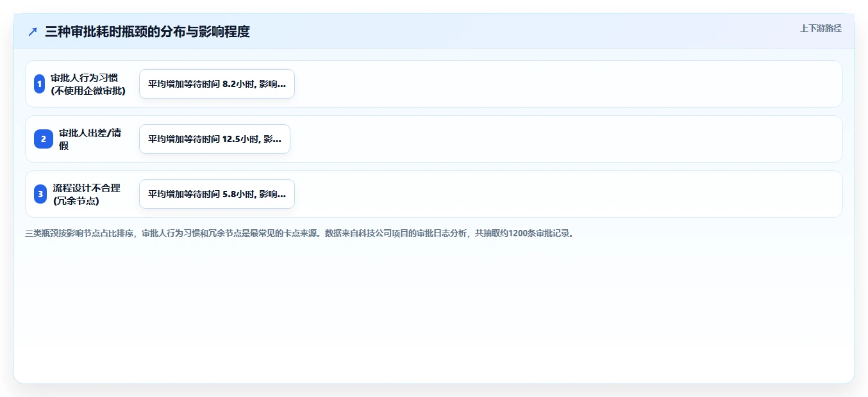Click the title 三种审批耗时瓶颈的分布与影响程度

[x=147, y=31]
